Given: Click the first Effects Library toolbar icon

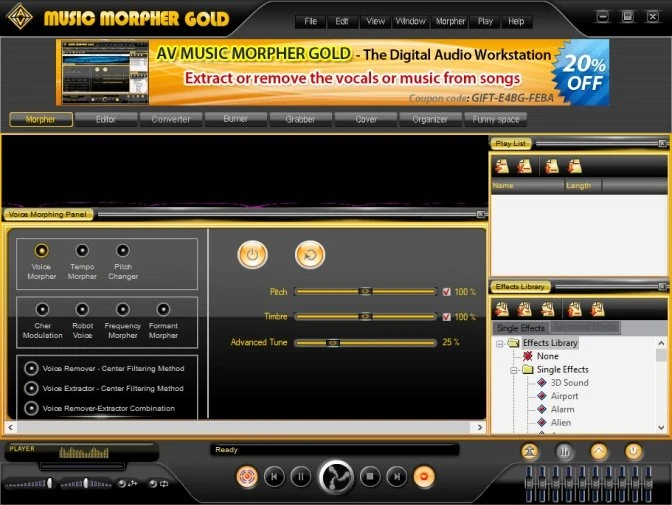Looking at the screenshot, I should pos(502,309).
